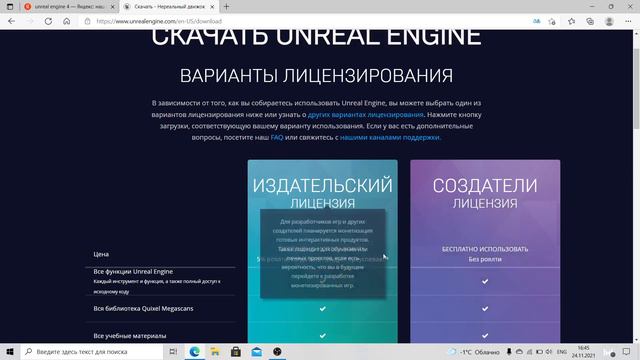This screenshot has height=360, width=640.
Task: Open the 'других вариантах лицензирования' link
Action: coord(365,115)
